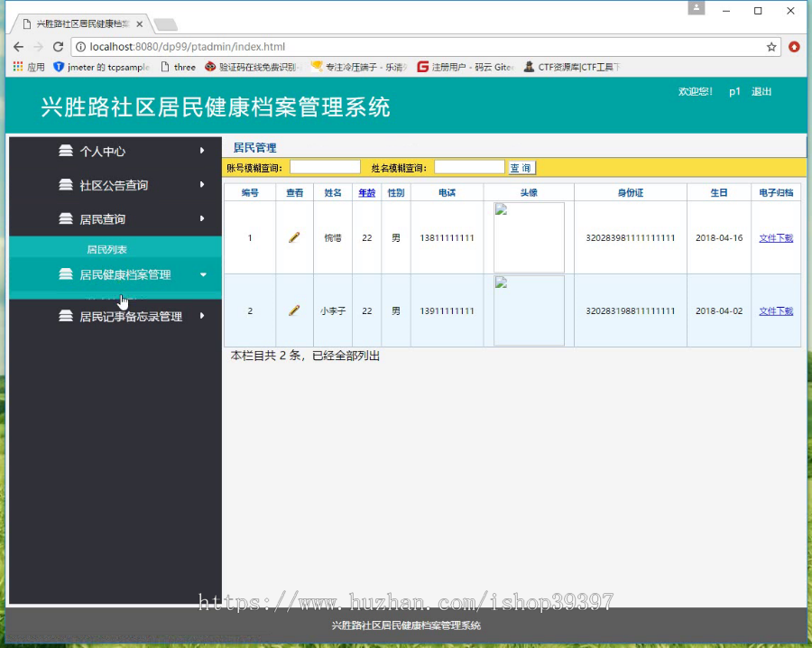Open the three bookmark

click(178, 67)
